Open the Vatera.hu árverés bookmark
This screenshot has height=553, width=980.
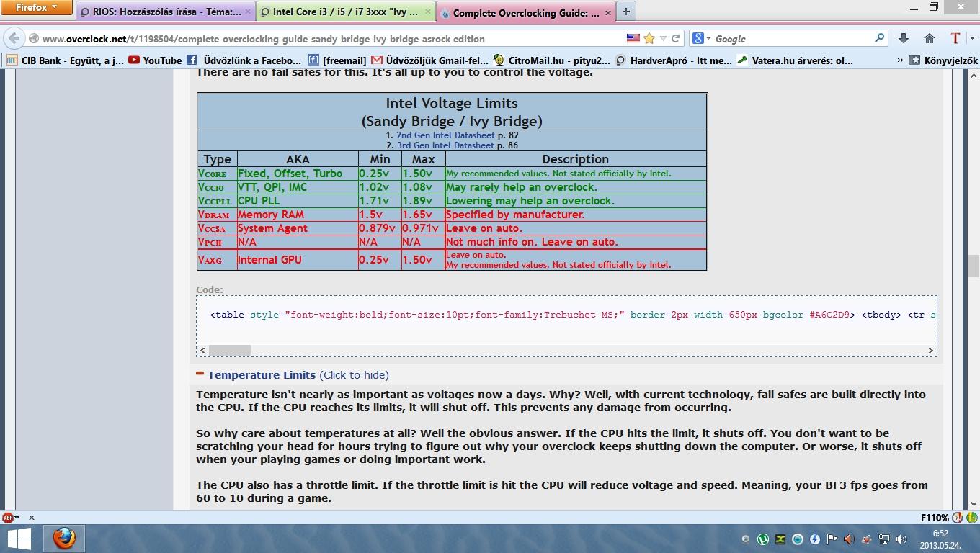click(x=795, y=60)
